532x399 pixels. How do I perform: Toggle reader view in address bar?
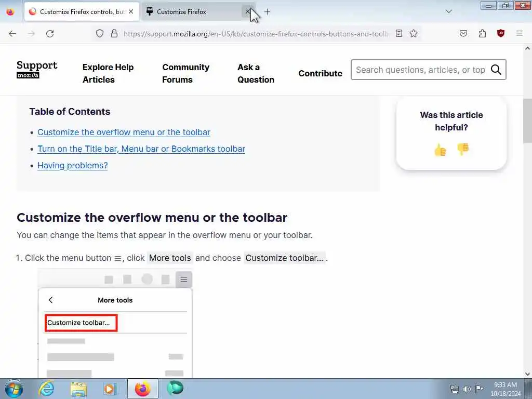tap(399, 33)
